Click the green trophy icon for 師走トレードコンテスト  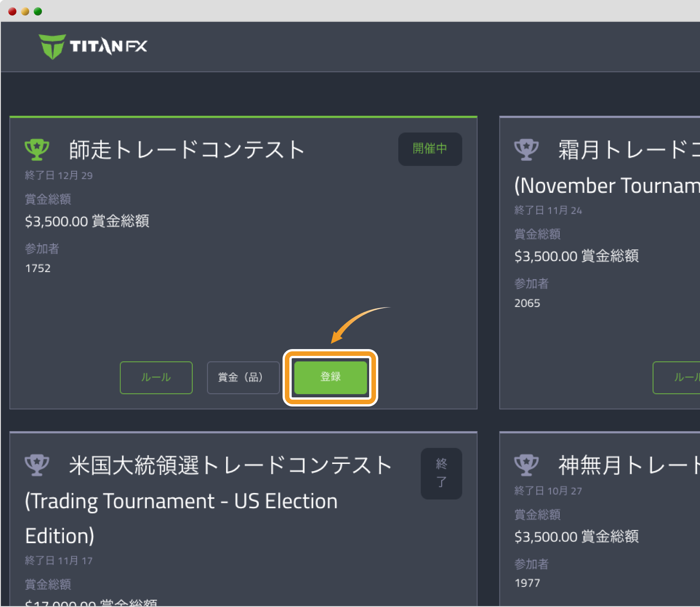click(37, 149)
